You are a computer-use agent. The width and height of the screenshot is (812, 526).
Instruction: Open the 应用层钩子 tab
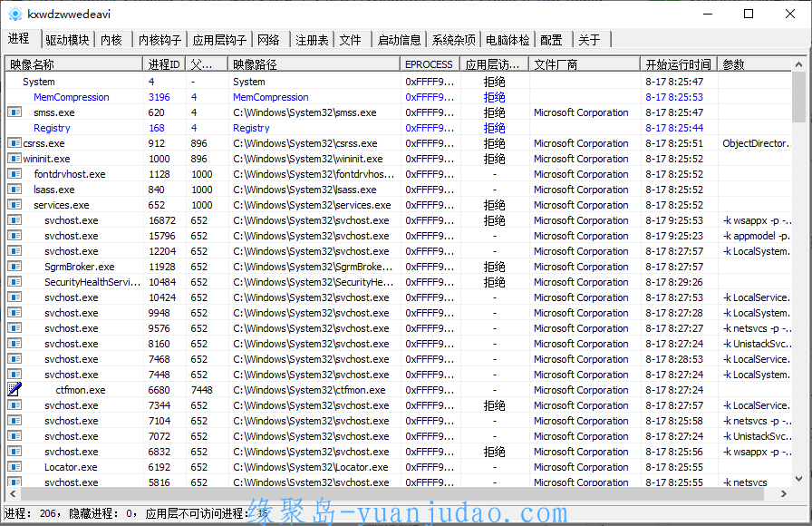click(219, 40)
